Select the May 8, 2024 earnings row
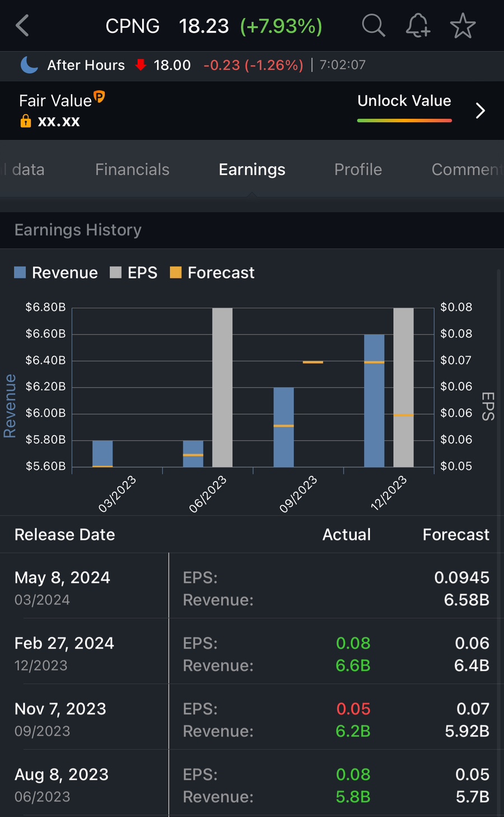The width and height of the screenshot is (504, 817). pos(252,586)
